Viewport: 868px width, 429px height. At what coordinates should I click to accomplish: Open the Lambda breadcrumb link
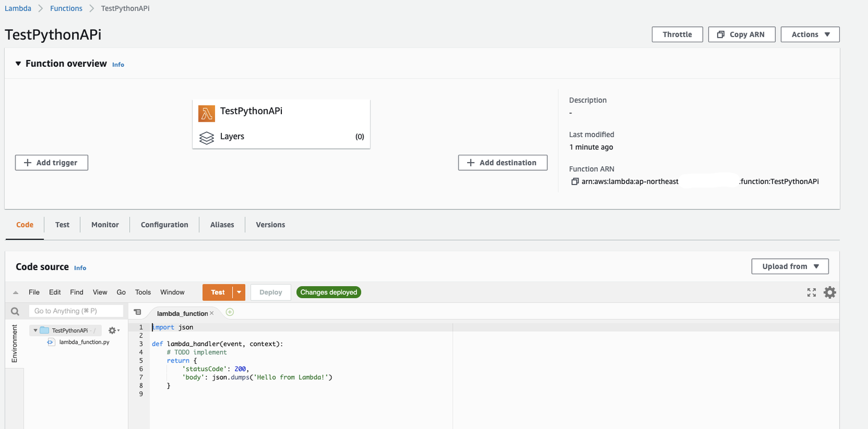[18, 9]
